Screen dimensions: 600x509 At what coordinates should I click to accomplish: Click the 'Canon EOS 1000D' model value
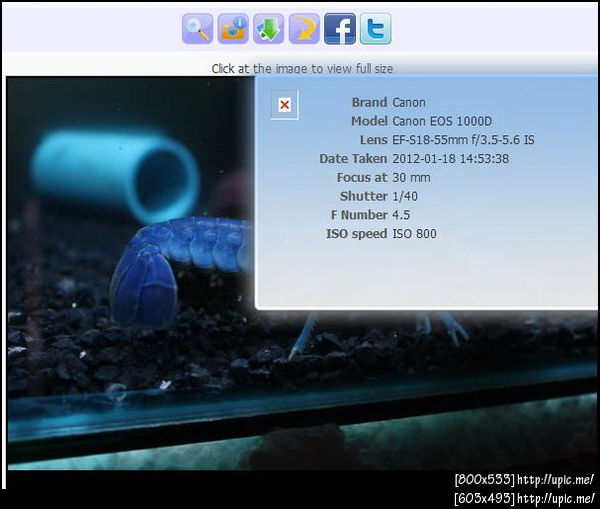(x=442, y=121)
